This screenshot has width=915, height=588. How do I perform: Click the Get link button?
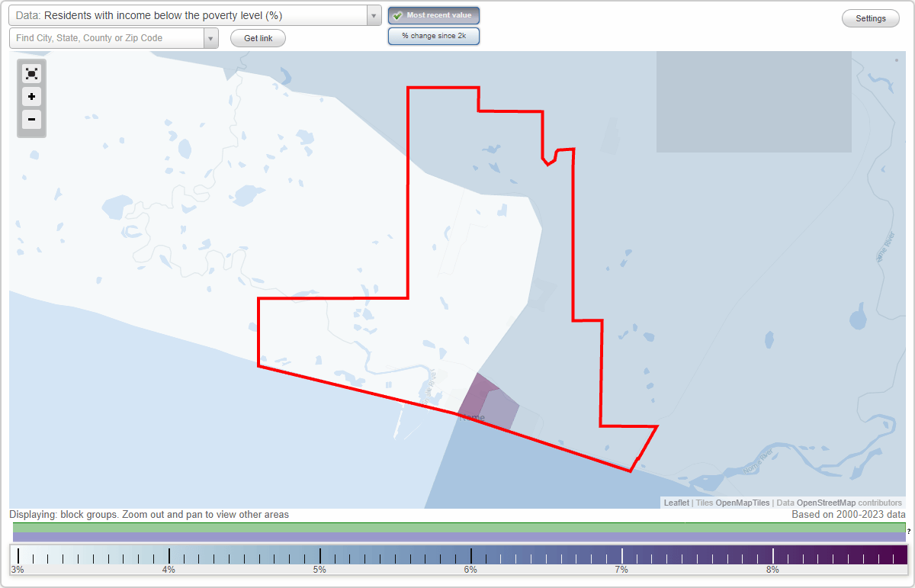point(258,38)
